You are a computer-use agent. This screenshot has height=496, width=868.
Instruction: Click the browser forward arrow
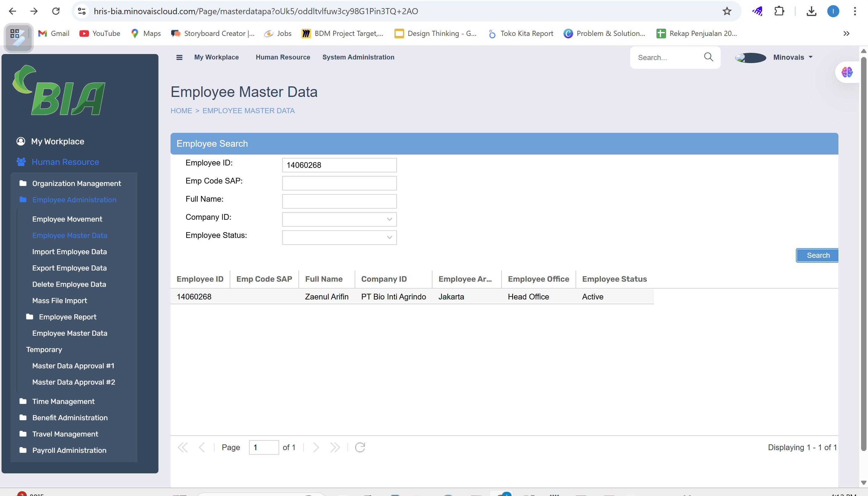click(x=34, y=11)
